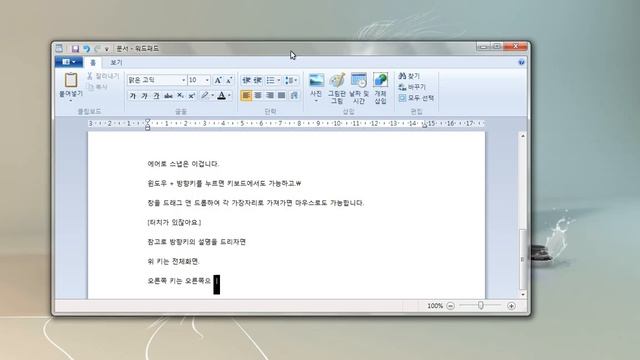Click 찾기 (Find) in the editing group
The image size is (640, 360).
pos(409,76)
